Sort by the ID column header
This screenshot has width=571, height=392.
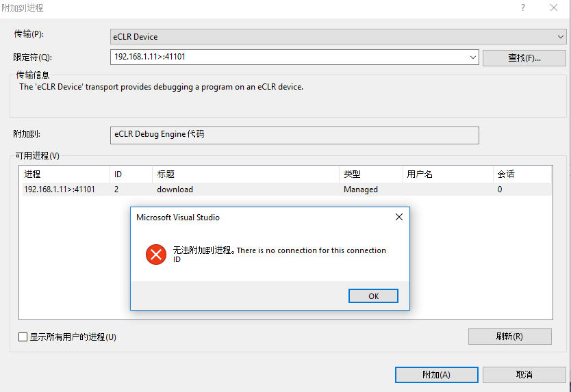point(131,174)
